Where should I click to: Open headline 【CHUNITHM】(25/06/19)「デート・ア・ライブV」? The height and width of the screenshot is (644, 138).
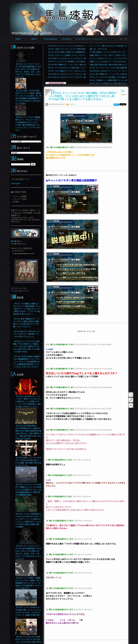pos(108,71)
